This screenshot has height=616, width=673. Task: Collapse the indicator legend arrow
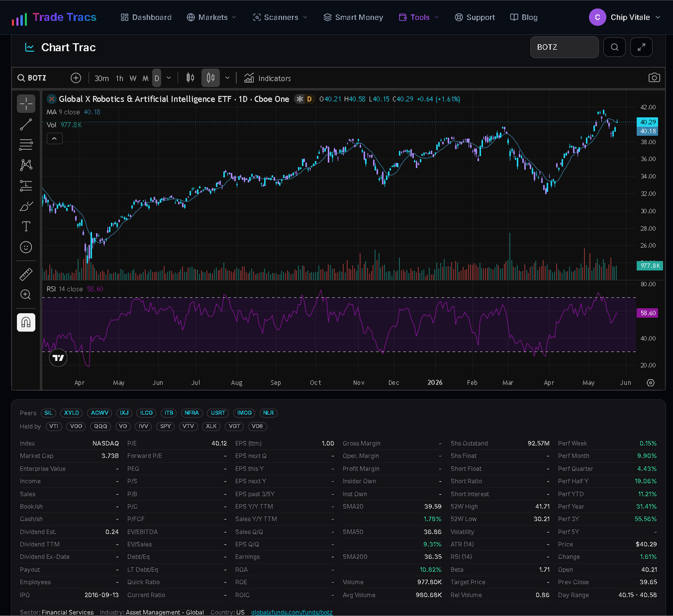click(x=54, y=138)
